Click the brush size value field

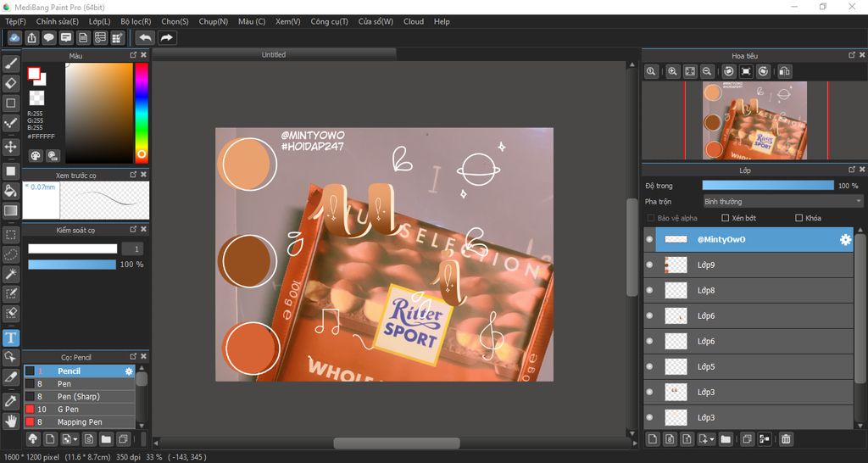(x=133, y=248)
